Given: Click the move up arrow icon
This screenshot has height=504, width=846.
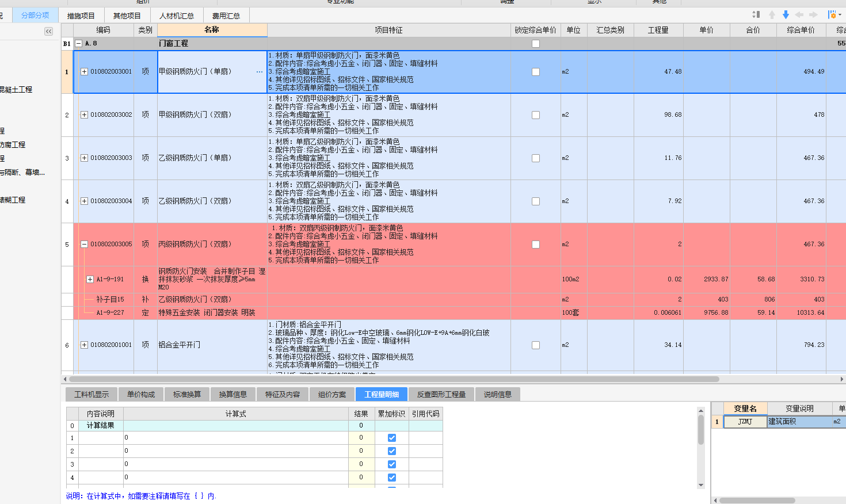Looking at the screenshot, I should 772,14.
